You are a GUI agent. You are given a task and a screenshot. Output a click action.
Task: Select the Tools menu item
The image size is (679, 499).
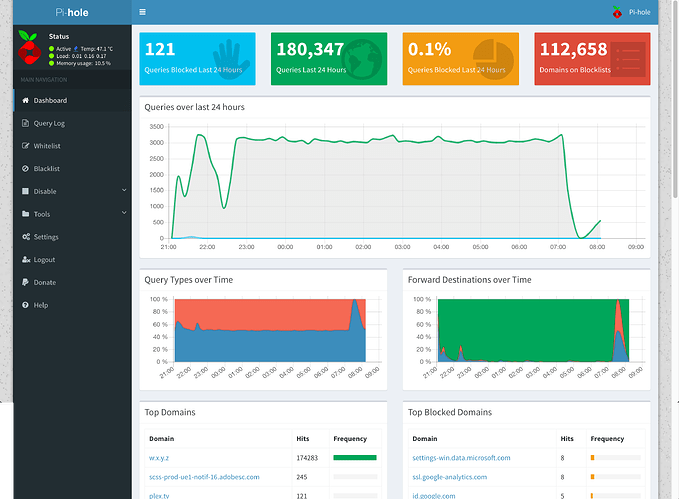coord(42,214)
